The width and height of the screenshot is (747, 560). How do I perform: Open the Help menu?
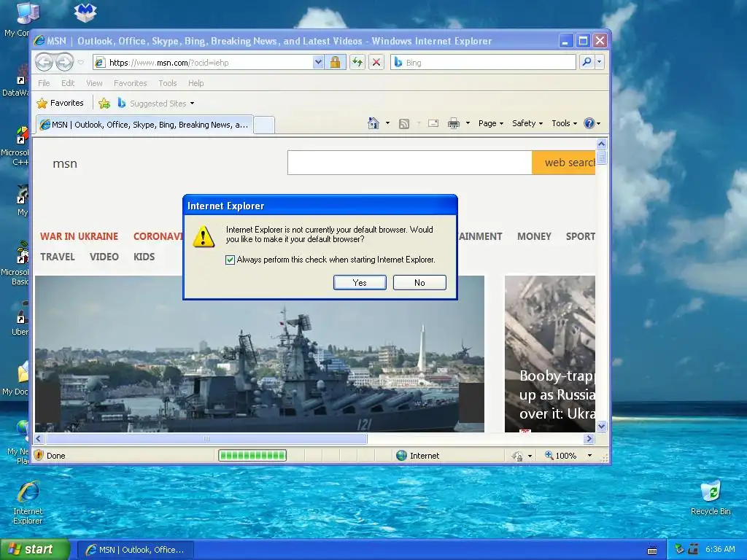coord(196,83)
